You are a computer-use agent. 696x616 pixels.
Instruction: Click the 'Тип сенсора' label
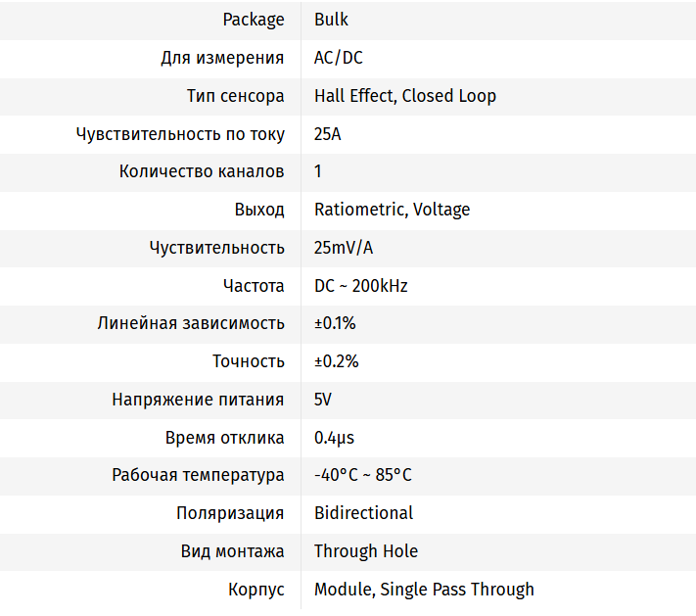[235, 96]
